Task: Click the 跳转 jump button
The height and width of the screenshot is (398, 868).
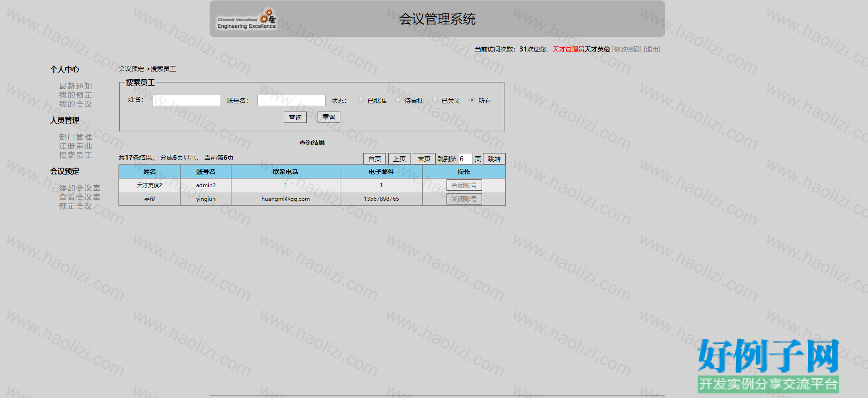Action: [494, 159]
